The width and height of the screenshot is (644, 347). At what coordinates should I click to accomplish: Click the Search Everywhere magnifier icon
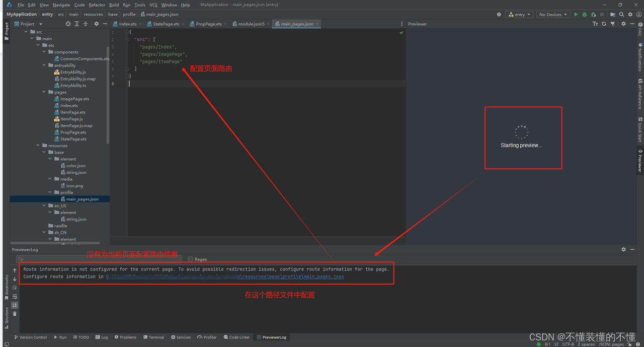point(621,15)
